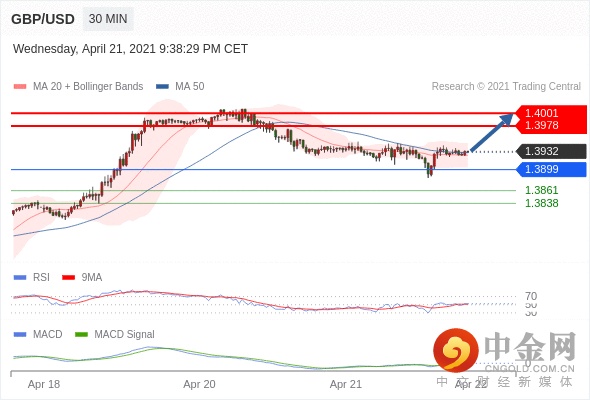
Task: Click the RSI blue legend swatch
Action: coord(20,278)
